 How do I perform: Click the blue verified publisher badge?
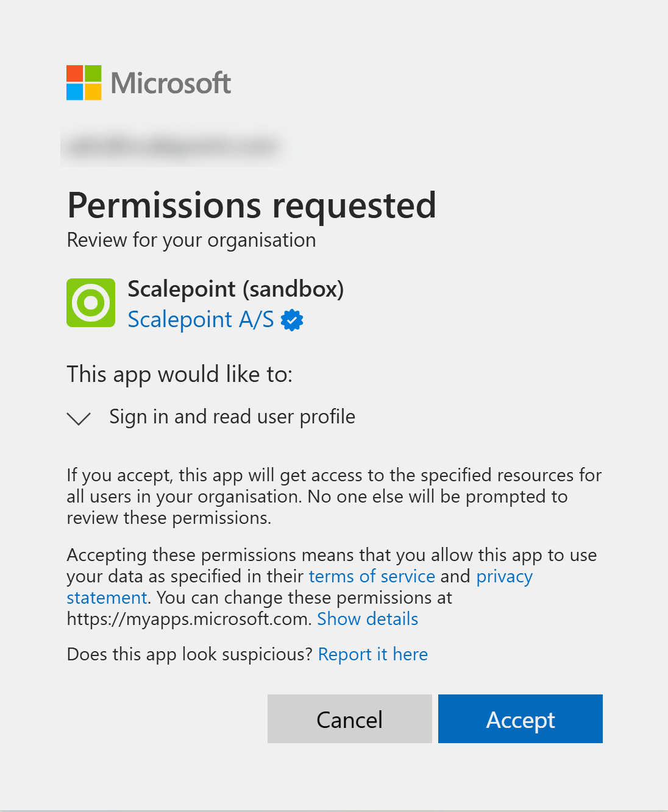point(292,320)
